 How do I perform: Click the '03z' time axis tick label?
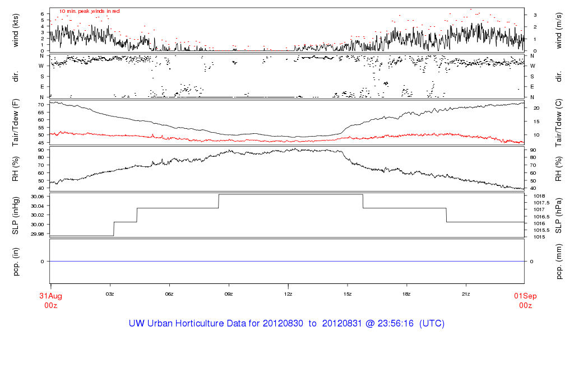point(110,294)
